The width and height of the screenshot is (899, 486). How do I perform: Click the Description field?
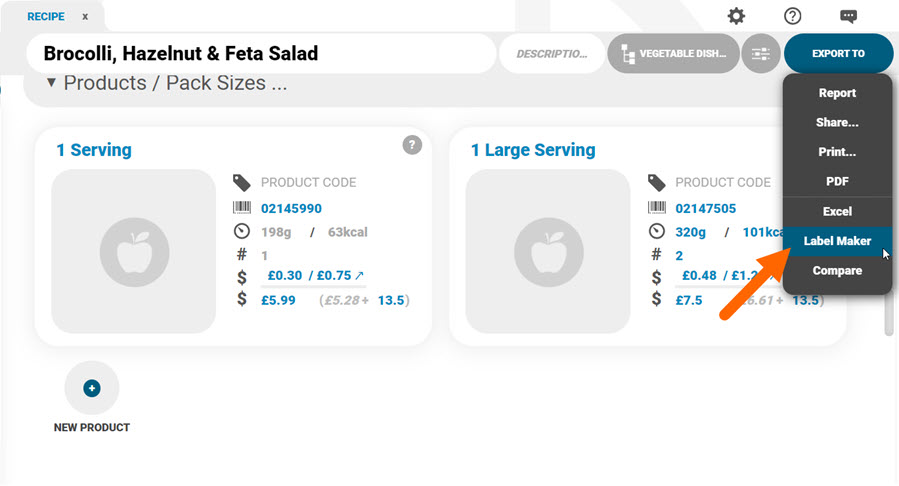pyautogui.click(x=552, y=54)
